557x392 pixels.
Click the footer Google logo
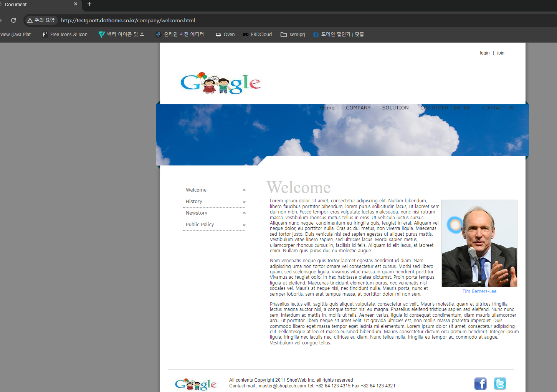pyautogui.click(x=196, y=384)
